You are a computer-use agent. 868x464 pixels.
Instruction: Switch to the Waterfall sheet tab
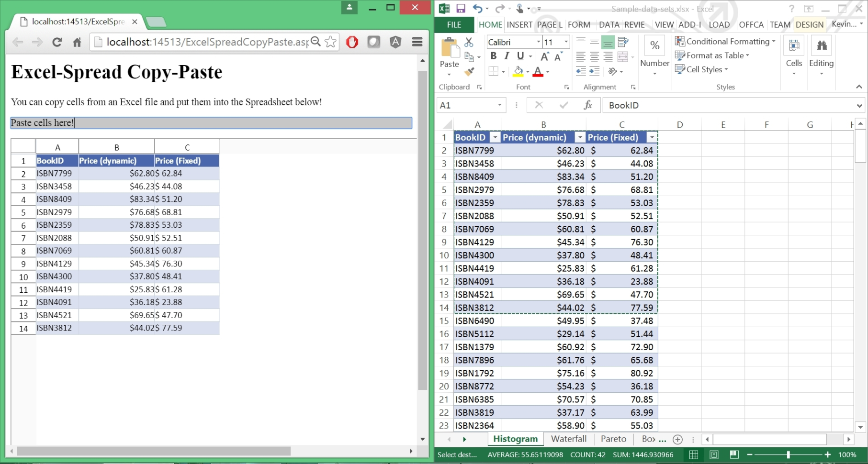(569, 439)
